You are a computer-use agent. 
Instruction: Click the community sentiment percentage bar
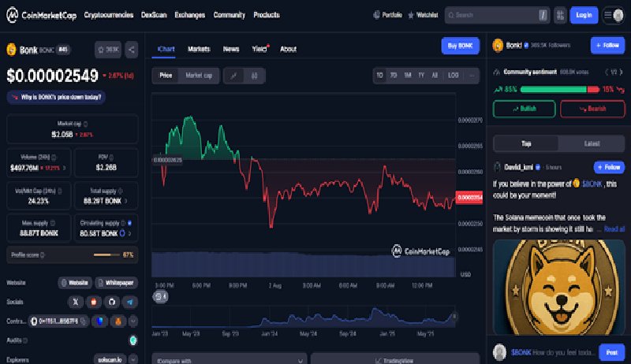[x=560, y=90]
